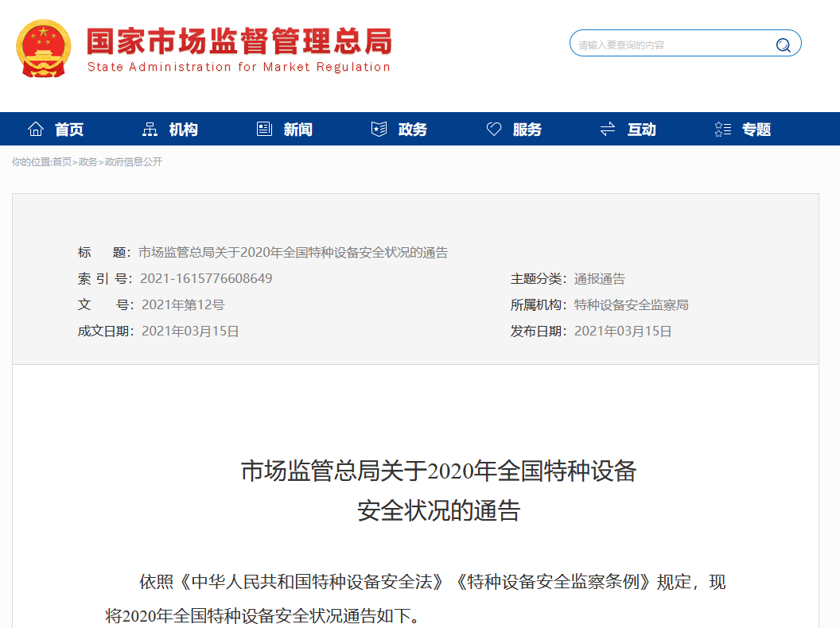Click the national emblem logo

point(43,48)
